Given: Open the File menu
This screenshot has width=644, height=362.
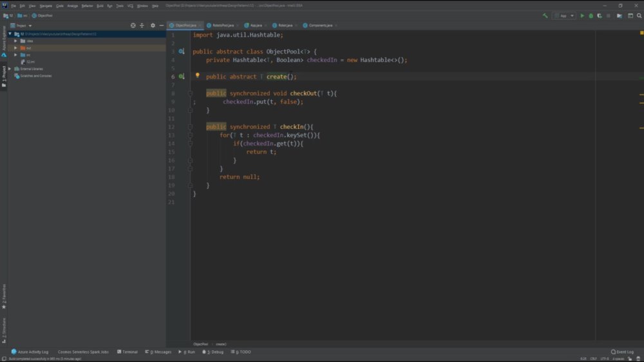Looking at the screenshot, I should point(14,6).
